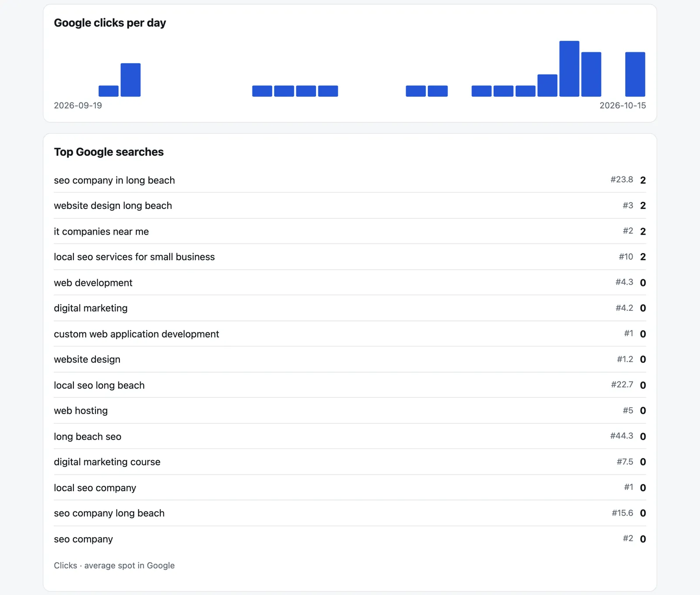This screenshot has height=595, width=700.
Task: Click the #4.2 position for digital marketing
Action: click(x=624, y=308)
